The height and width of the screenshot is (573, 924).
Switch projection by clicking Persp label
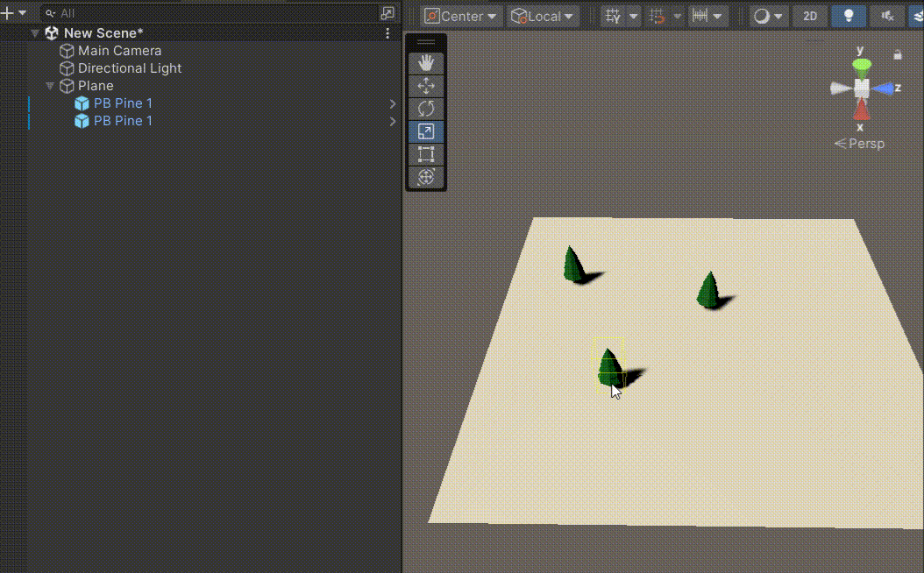point(859,144)
